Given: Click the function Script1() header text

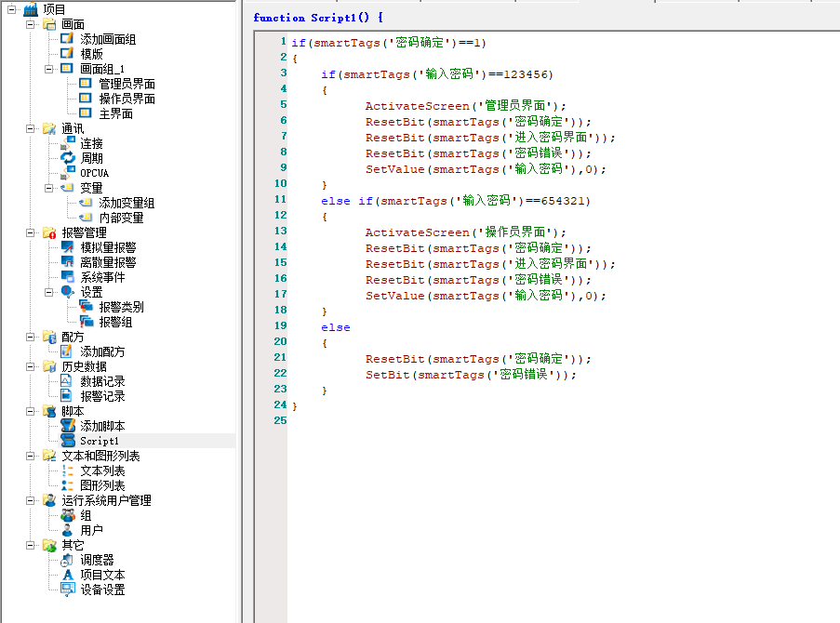Looking at the screenshot, I should 318,18.
